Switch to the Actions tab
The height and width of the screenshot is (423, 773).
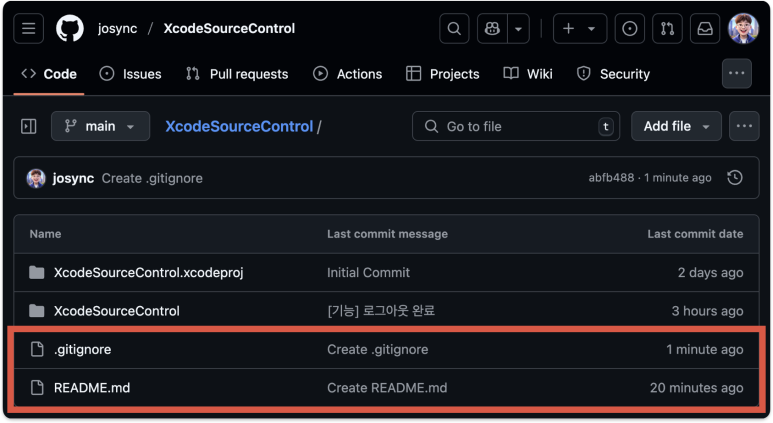[x=348, y=74]
